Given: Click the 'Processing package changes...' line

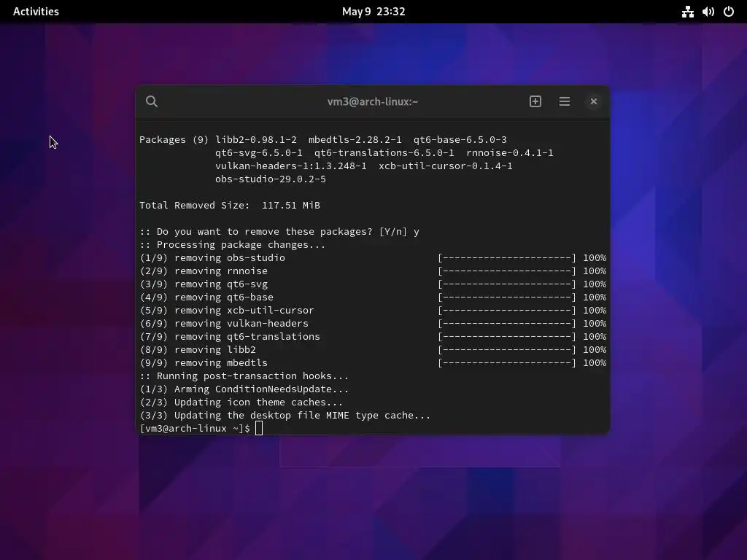Looking at the screenshot, I should click(x=233, y=245).
